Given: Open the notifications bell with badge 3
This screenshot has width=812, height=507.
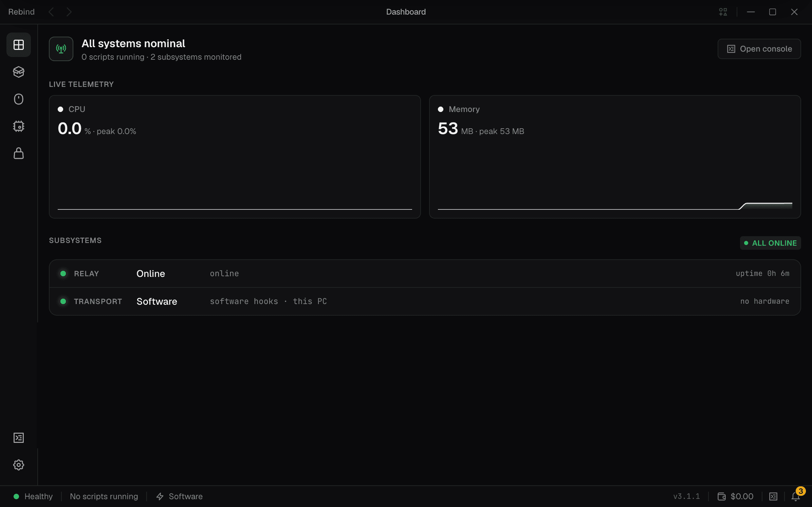Looking at the screenshot, I should (x=796, y=496).
